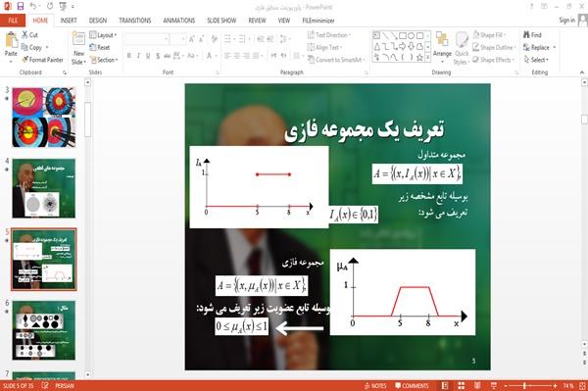Image resolution: width=588 pixels, height=391 pixels.
Task: Toggle Strikethrough formatting
Action: 168,56
